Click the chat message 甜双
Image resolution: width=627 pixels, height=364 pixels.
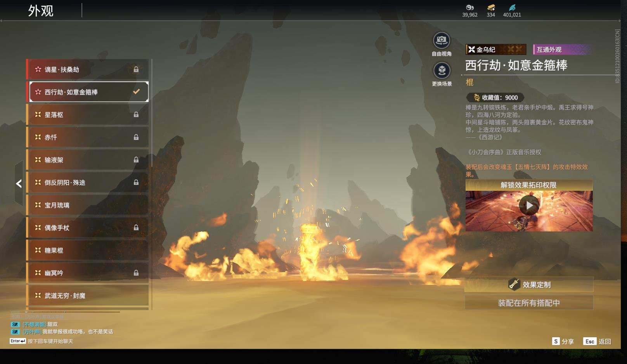35,324
